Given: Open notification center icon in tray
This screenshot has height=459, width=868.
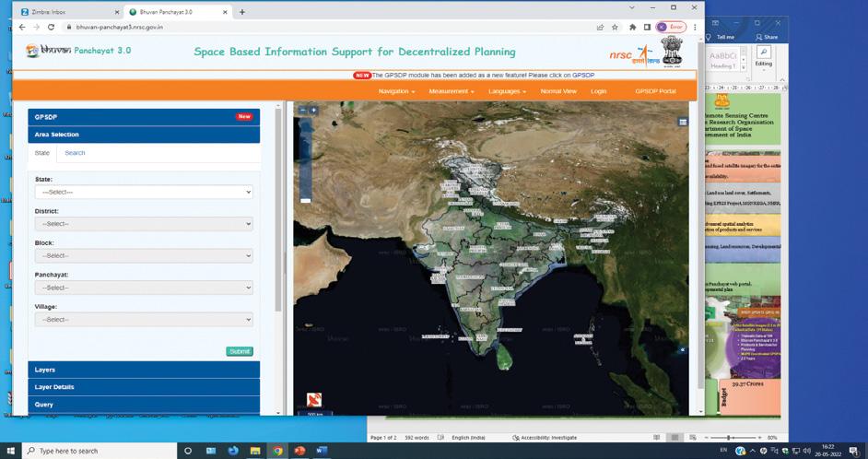Looking at the screenshot, I should coord(853,451).
